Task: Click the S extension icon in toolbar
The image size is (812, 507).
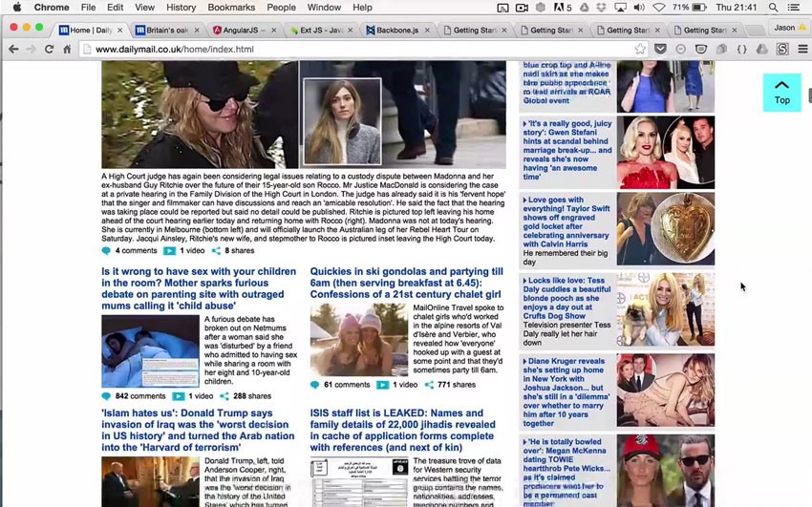Action: [782, 49]
